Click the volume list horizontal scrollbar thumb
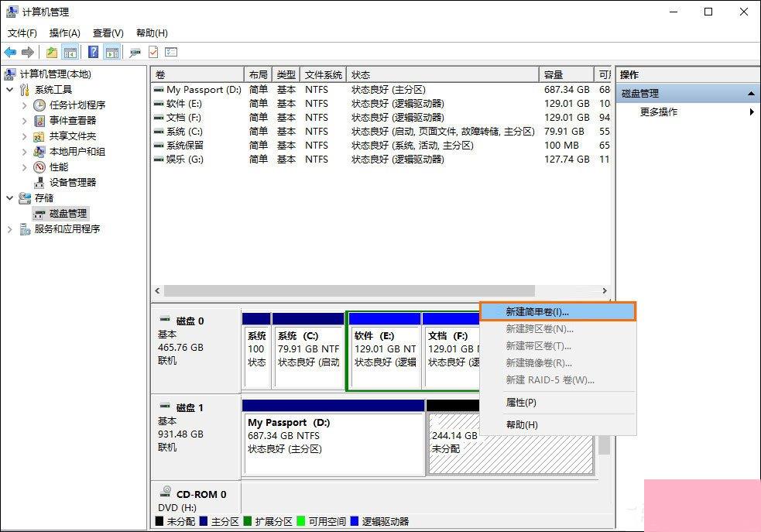 (x=349, y=290)
